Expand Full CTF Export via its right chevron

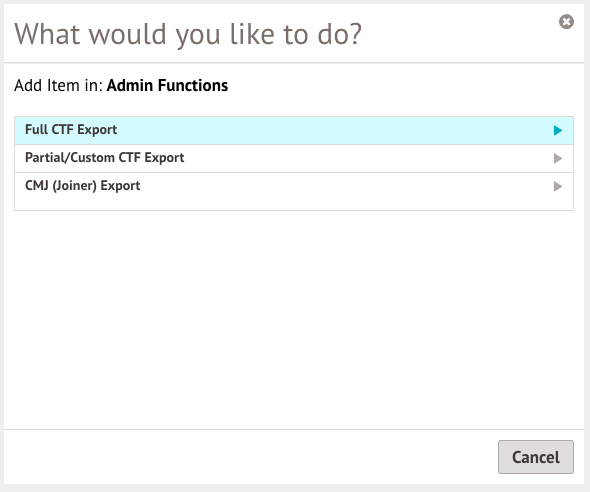tap(558, 131)
